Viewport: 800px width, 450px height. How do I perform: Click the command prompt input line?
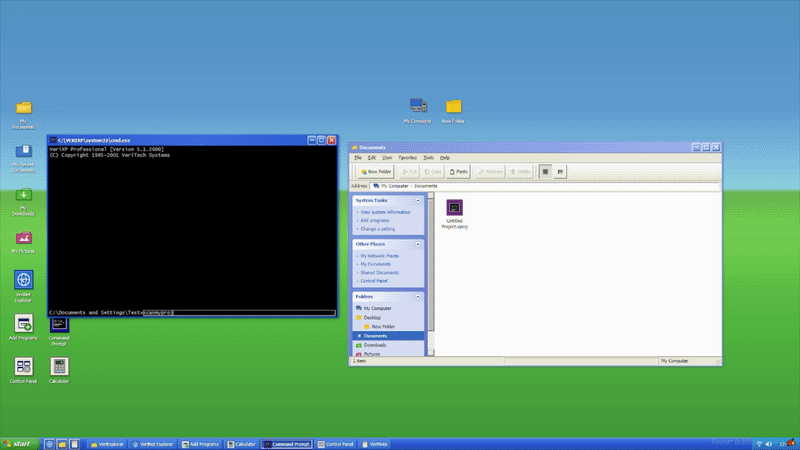pyautogui.click(x=239, y=313)
